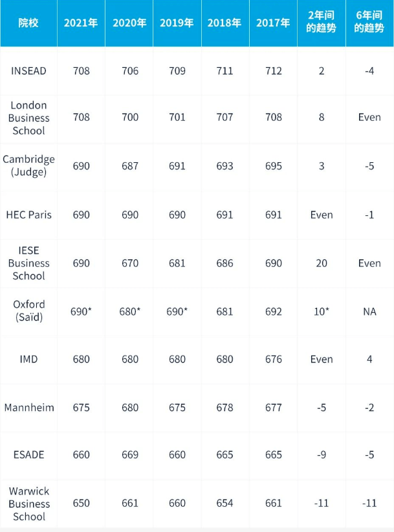The width and height of the screenshot is (394, 532).
Task: Click the 2018年 column header
Action: click(x=224, y=23)
